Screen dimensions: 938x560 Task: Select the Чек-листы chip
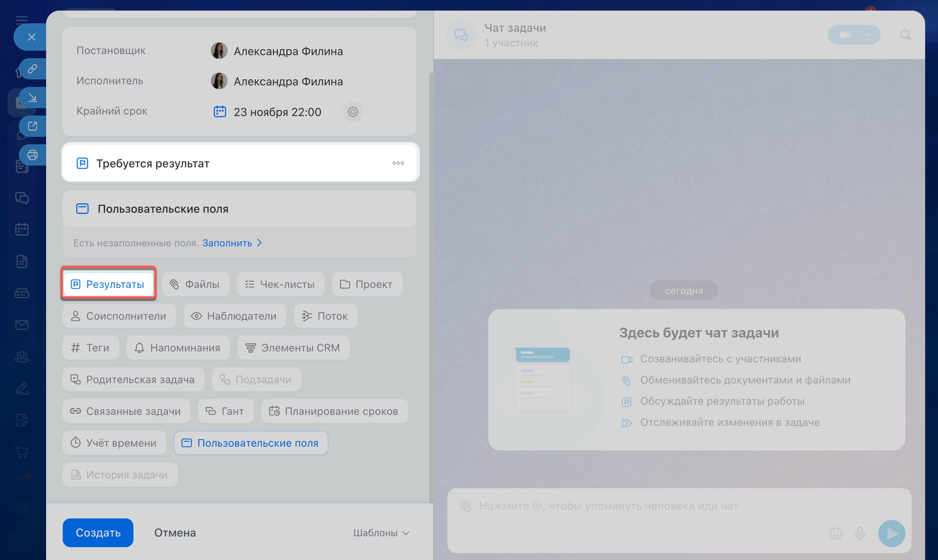tap(280, 284)
